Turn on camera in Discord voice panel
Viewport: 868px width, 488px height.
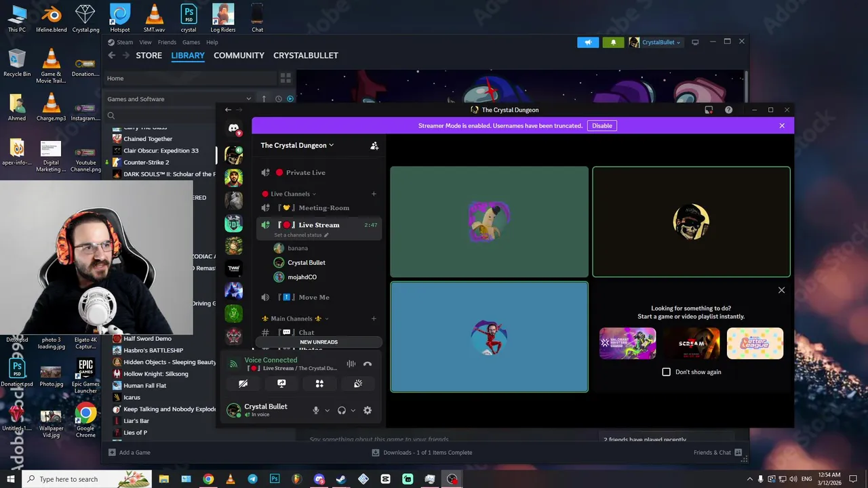point(243,384)
